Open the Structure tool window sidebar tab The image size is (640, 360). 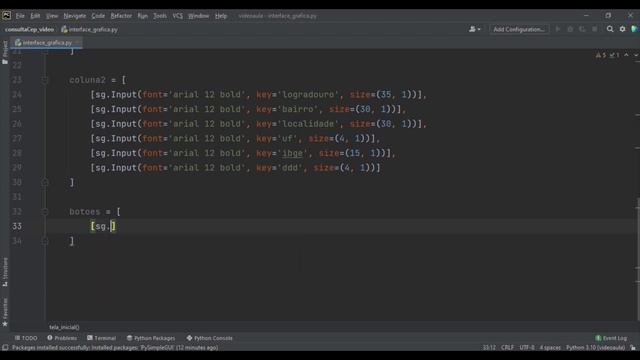coord(5,272)
